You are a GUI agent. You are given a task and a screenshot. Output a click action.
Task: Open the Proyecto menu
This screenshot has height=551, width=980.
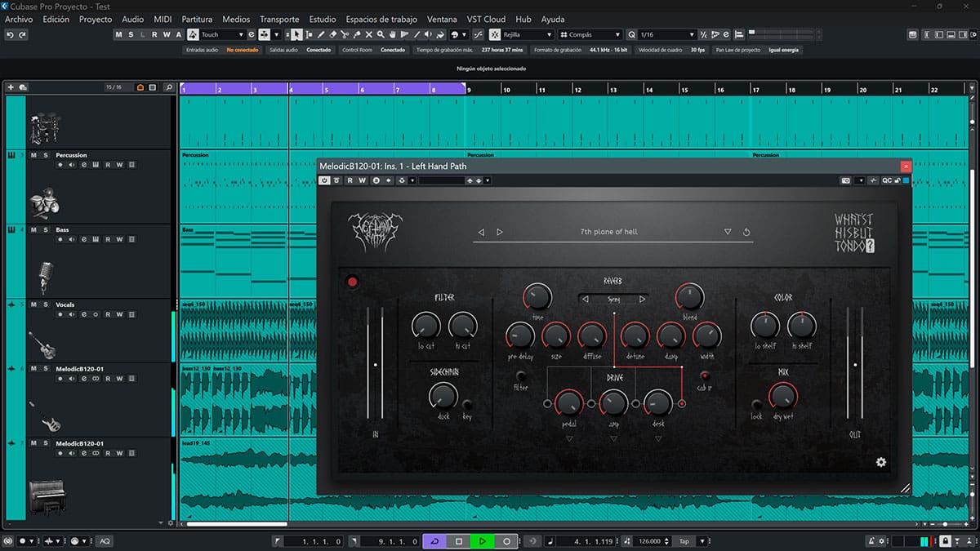click(96, 19)
